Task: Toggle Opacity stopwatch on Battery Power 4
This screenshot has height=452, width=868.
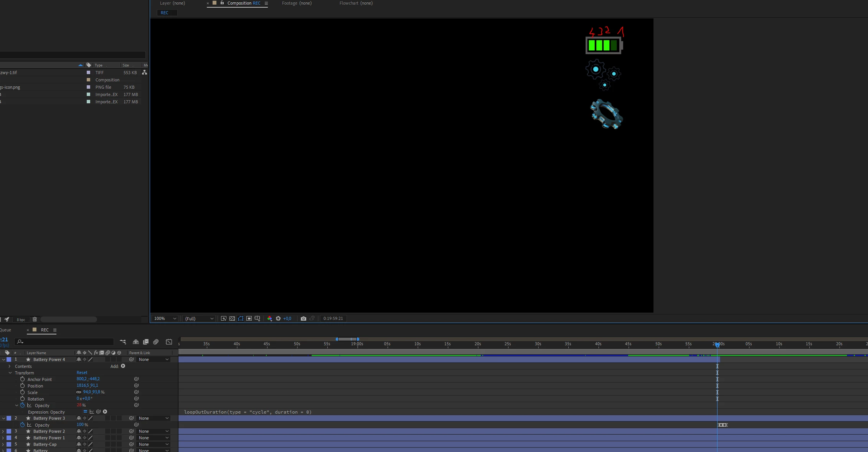Action: tap(22, 406)
